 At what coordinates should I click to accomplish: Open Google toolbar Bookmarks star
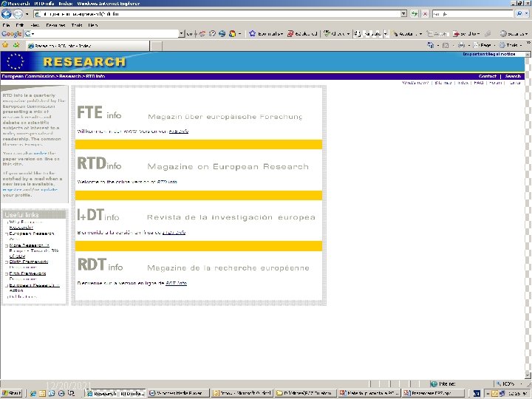coord(266,33)
